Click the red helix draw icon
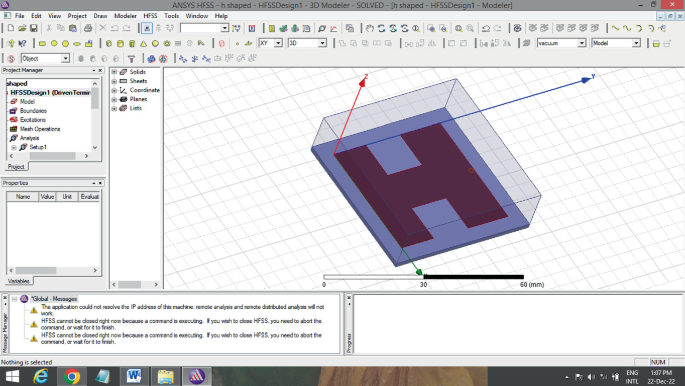This screenshot has width=685, height=386. [221, 44]
